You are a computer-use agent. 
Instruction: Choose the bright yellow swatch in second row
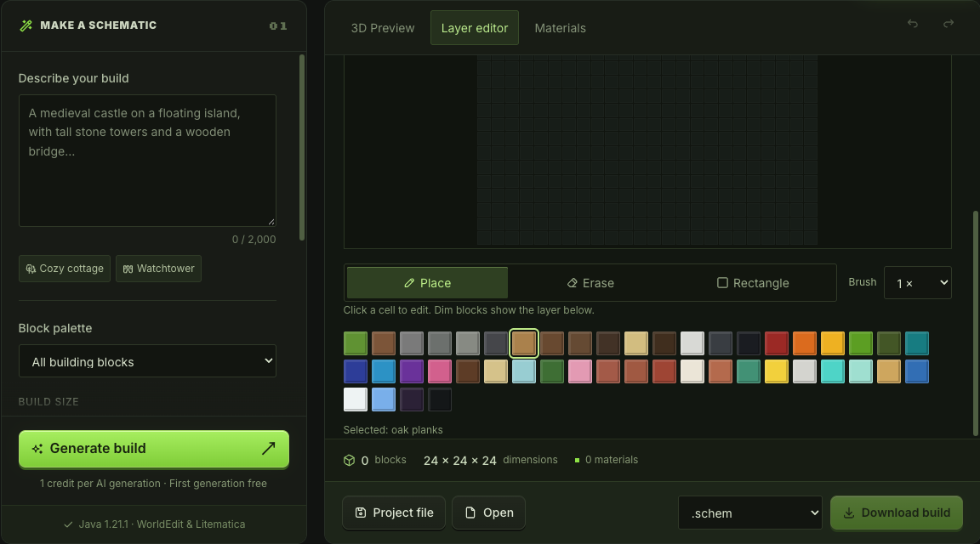point(776,371)
